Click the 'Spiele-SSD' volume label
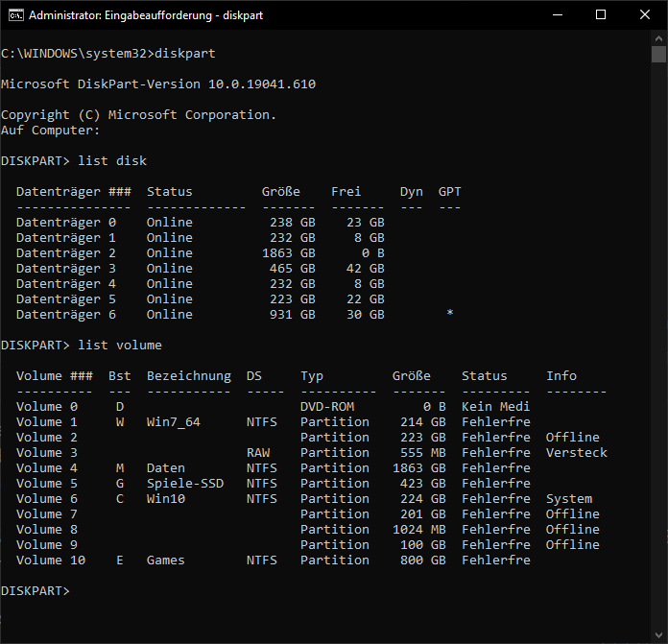The height and width of the screenshot is (644, 668). click(x=185, y=484)
